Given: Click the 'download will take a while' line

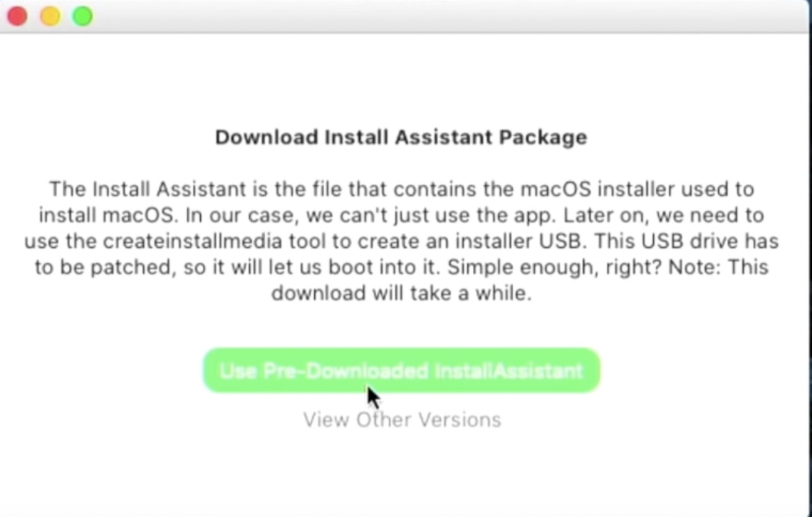Looking at the screenshot, I should point(401,293).
